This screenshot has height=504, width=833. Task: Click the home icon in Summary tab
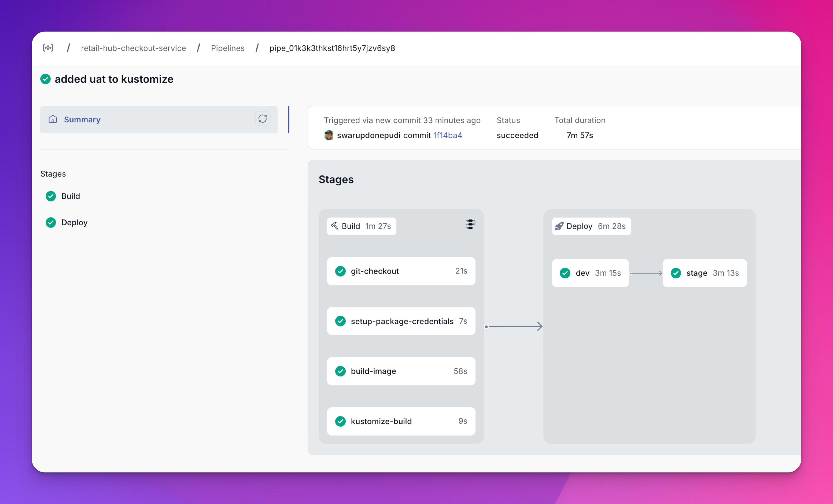[53, 119]
